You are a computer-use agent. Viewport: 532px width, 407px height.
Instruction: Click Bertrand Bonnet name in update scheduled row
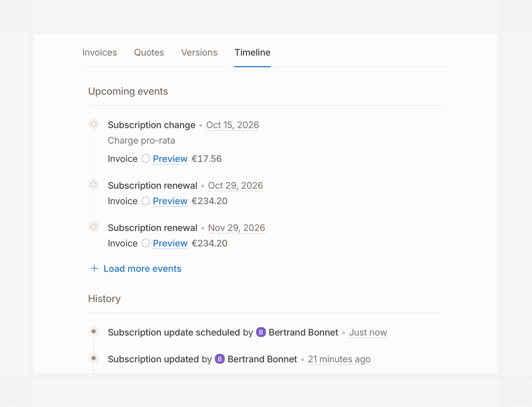point(303,332)
